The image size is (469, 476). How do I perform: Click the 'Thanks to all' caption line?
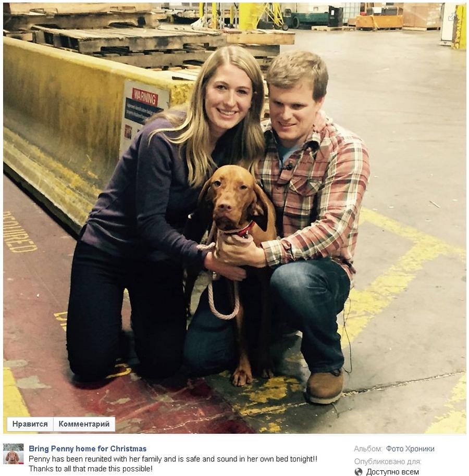(x=91, y=469)
